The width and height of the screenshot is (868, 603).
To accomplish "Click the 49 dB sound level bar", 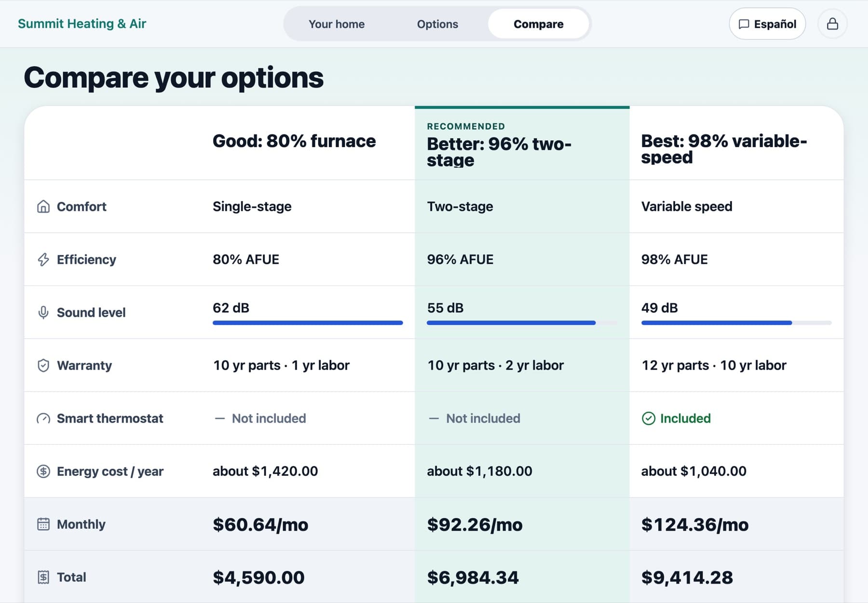I will click(736, 323).
